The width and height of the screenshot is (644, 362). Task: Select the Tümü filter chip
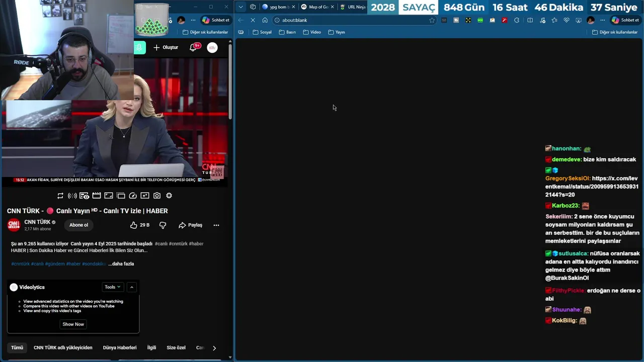(x=17, y=348)
